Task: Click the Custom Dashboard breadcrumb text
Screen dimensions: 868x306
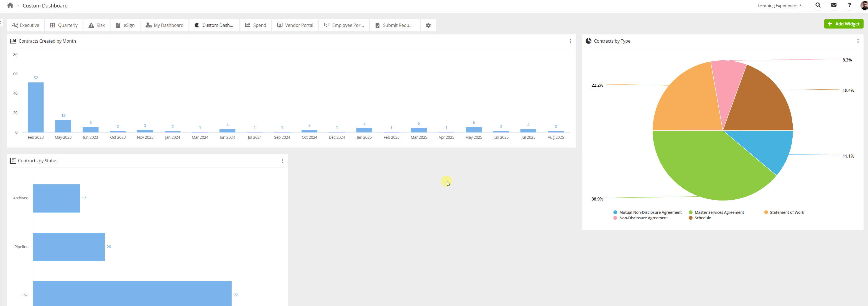Action: pos(45,6)
